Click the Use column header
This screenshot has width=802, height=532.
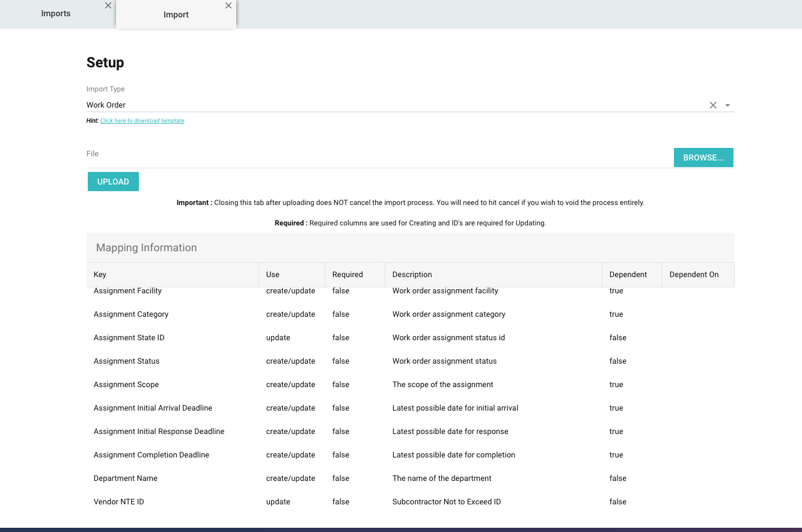click(273, 275)
